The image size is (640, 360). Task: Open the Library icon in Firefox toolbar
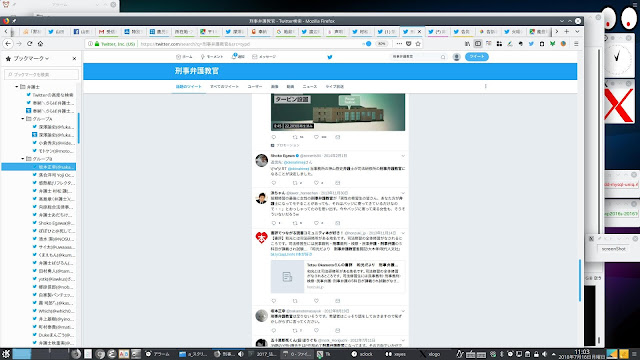(467, 44)
